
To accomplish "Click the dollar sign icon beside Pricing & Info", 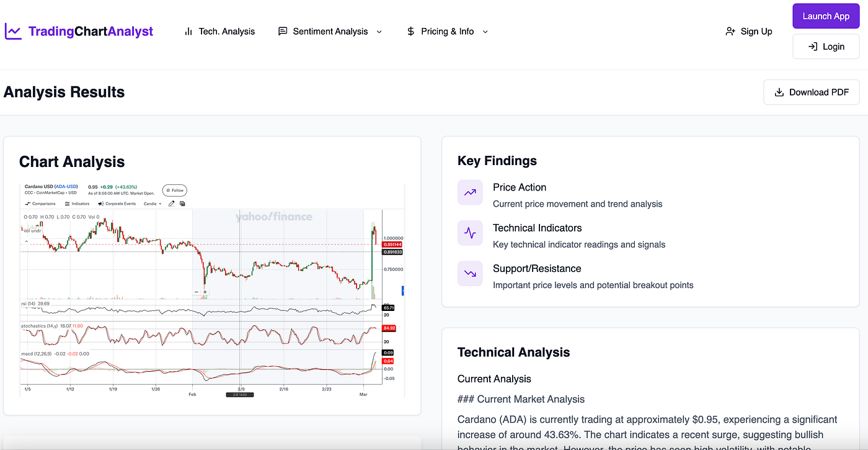I will tap(410, 31).
